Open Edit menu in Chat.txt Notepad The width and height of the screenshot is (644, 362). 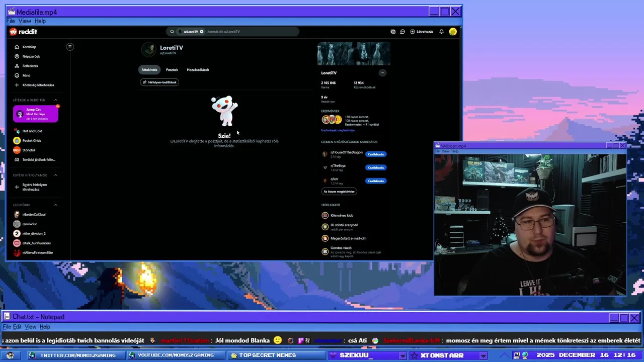coord(17,327)
